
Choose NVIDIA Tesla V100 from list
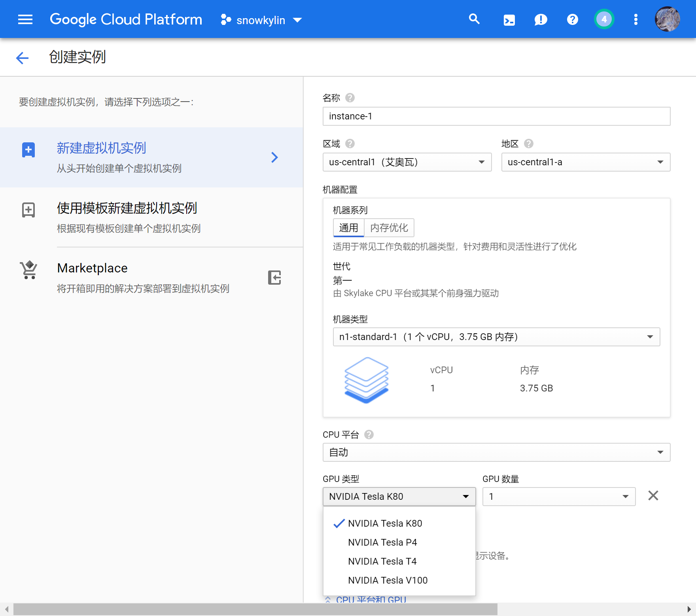pos(399,580)
